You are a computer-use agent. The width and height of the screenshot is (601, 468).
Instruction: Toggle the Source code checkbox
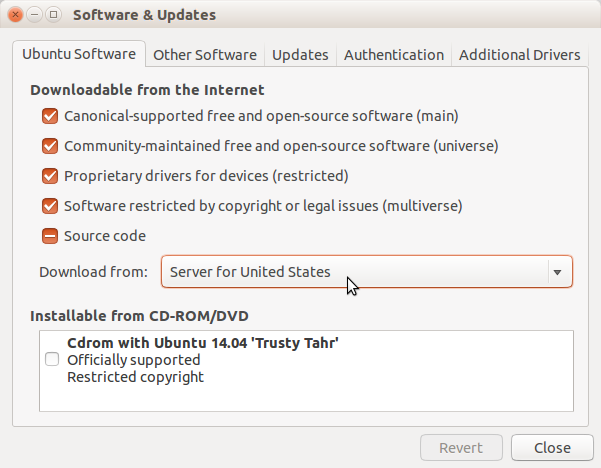(x=50, y=236)
